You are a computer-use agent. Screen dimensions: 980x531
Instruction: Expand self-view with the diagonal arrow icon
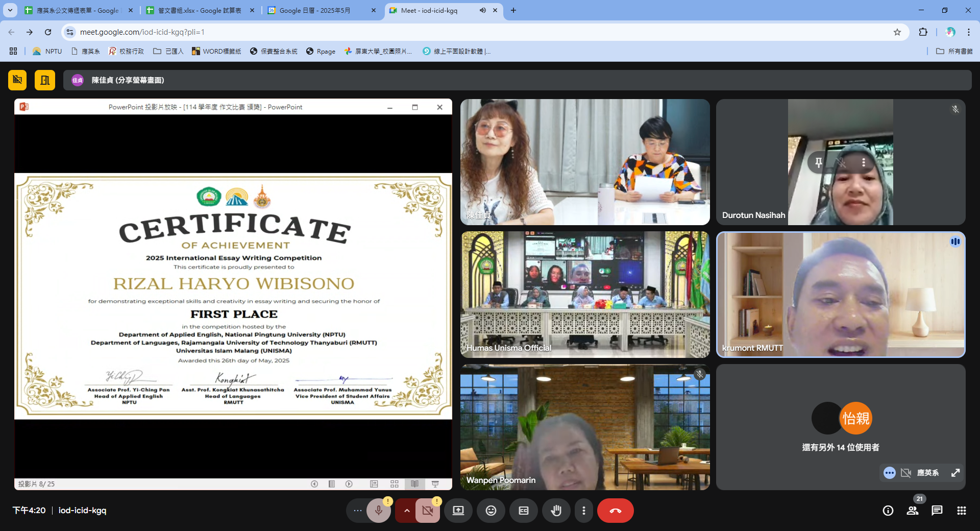tap(955, 473)
